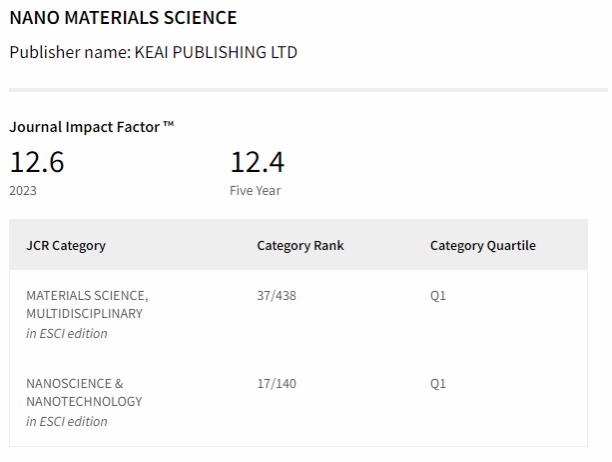This screenshot has height=462, width=612.
Task: Click the Five Year label
Action: coord(255,190)
